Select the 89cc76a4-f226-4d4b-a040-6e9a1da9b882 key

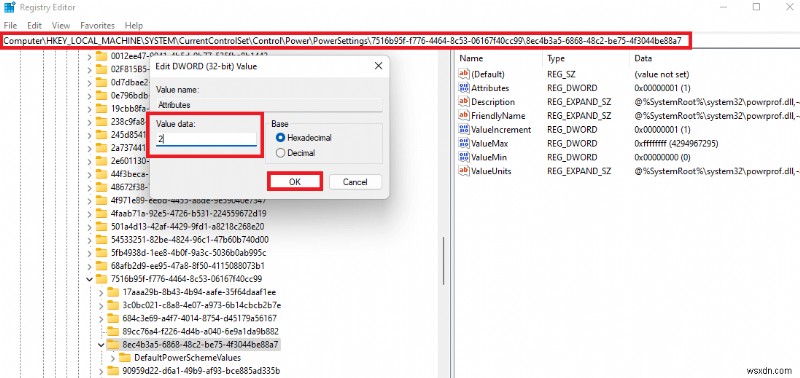tap(201, 332)
